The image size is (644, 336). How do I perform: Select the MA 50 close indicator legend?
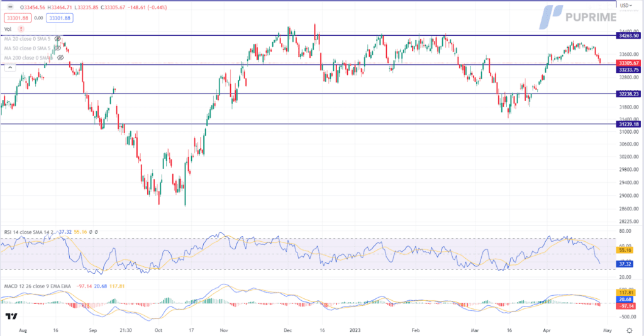pyautogui.click(x=27, y=48)
